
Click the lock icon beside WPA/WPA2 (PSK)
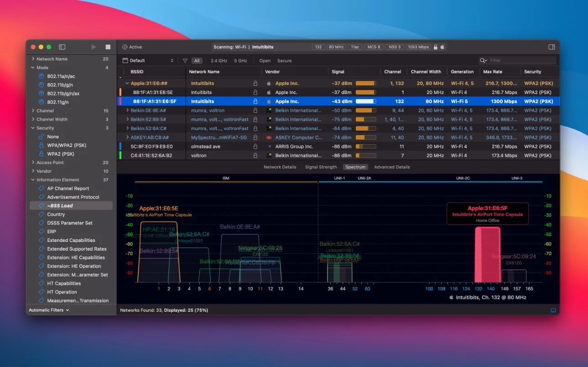coord(41,145)
